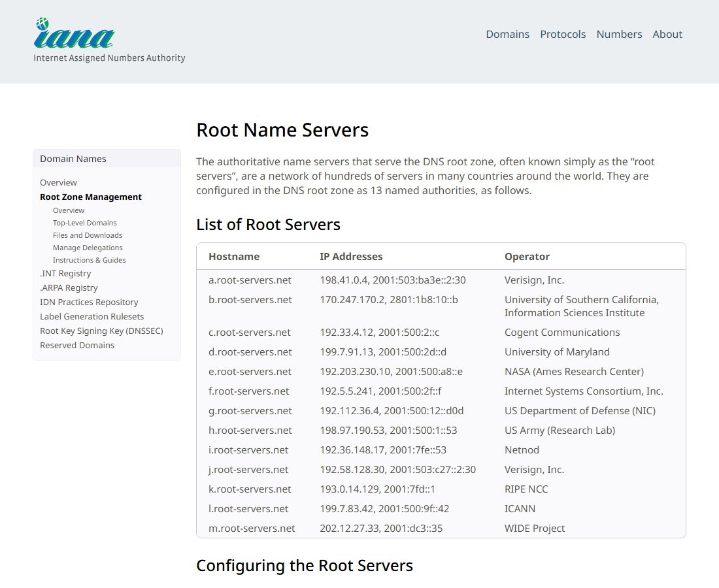719x588 pixels.
Task: Select b.root-servers.net hostname cell
Action: 250,300
